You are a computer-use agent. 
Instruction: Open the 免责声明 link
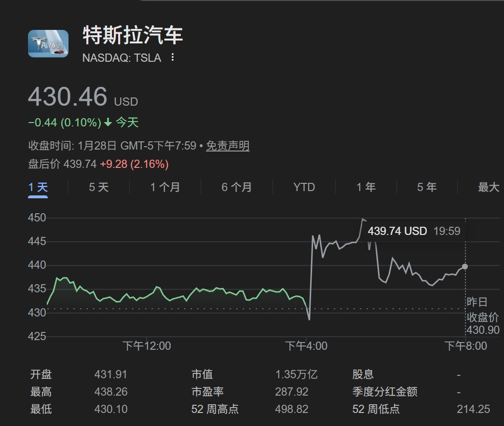click(x=228, y=146)
